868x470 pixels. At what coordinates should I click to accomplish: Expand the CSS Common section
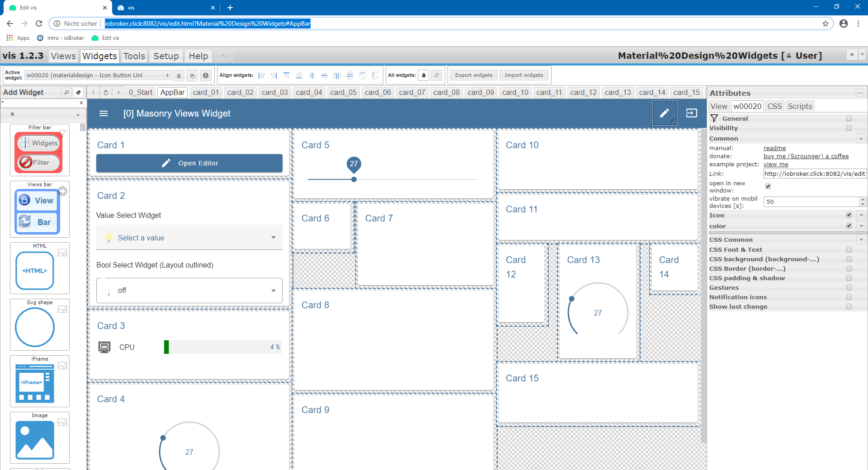tap(861, 240)
